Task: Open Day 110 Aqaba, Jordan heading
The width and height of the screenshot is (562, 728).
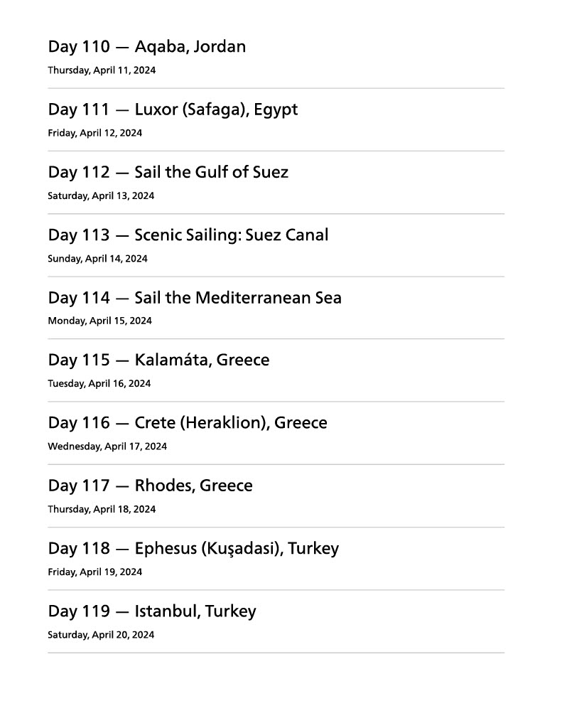Action: point(147,47)
